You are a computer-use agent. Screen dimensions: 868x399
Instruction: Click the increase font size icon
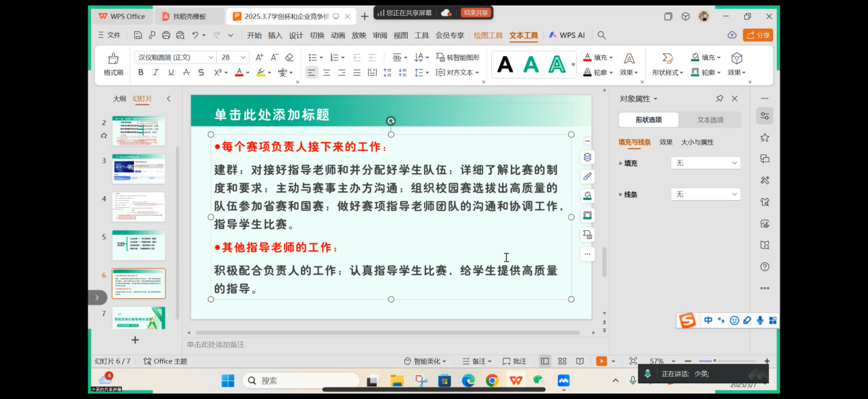tap(259, 57)
